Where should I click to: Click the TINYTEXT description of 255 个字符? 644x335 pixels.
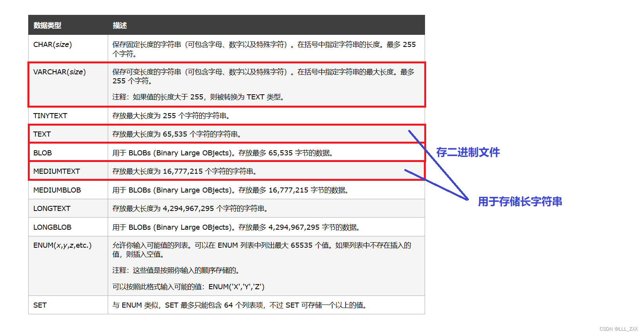(171, 116)
